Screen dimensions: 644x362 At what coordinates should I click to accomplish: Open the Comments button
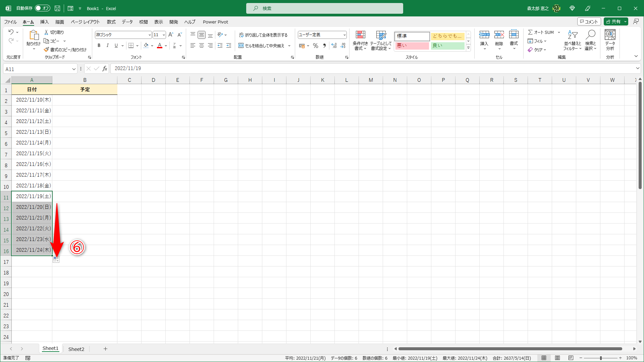pos(589,21)
